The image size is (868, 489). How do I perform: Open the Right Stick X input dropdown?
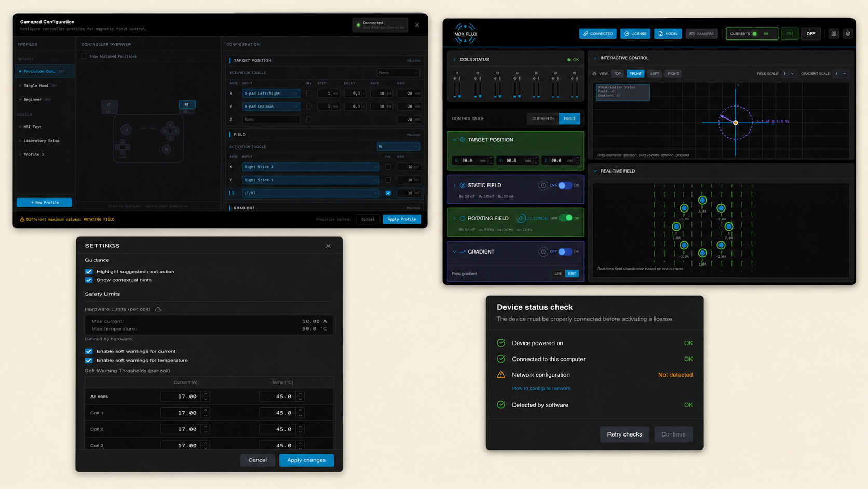[310, 167]
